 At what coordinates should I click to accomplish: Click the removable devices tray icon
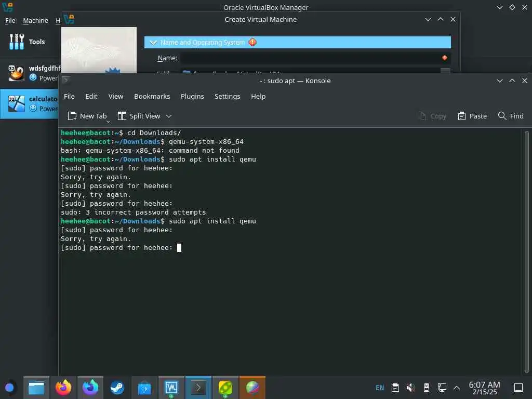[427, 388]
